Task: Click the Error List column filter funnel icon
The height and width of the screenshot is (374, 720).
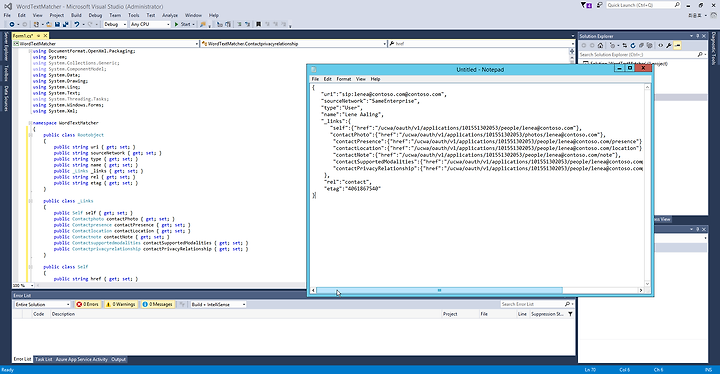Action: click(x=570, y=314)
